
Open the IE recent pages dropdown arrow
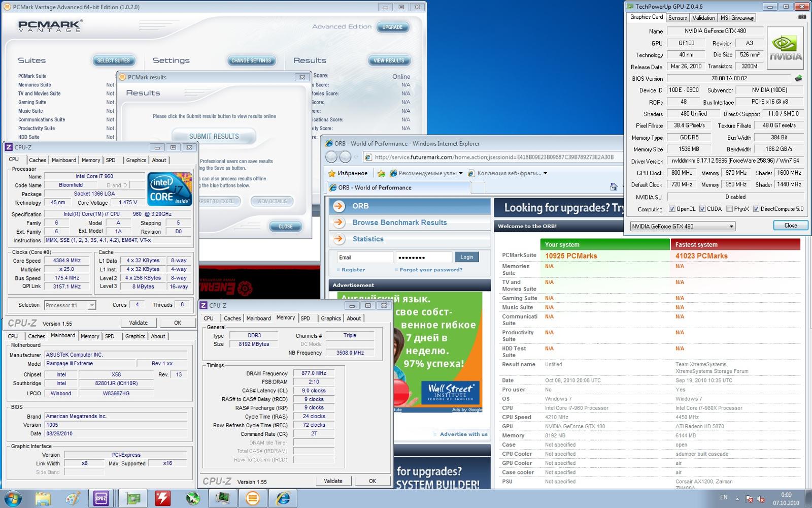(x=356, y=157)
